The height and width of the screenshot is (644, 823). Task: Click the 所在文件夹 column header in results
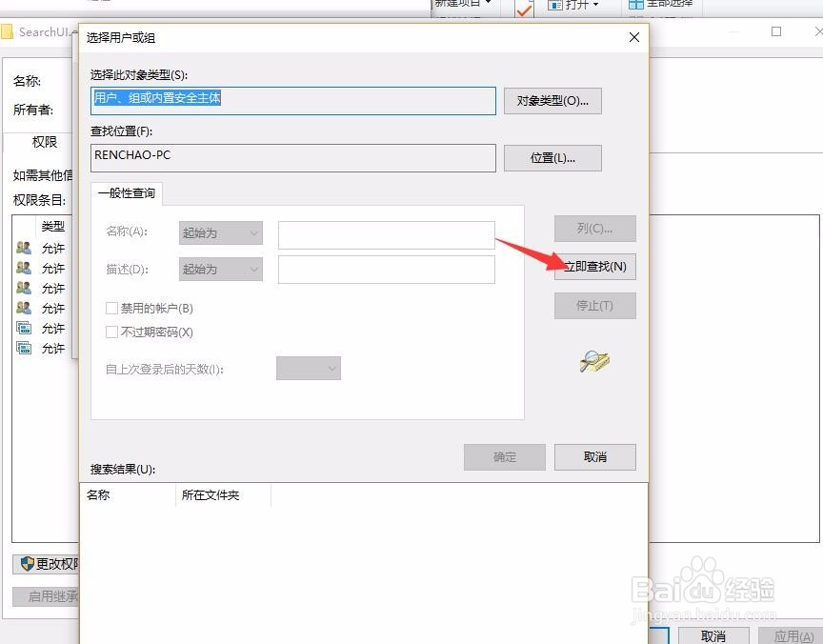pos(223,495)
